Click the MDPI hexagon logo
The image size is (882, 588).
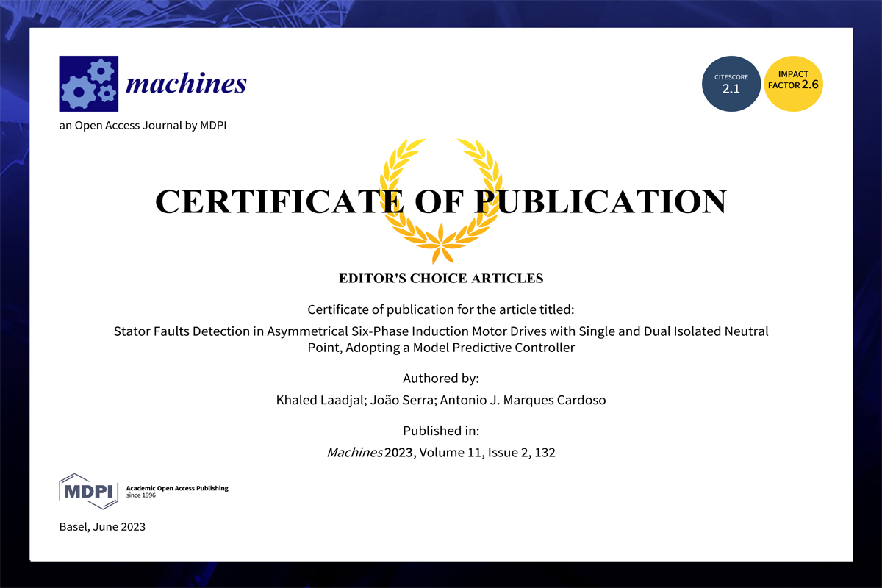88,492
